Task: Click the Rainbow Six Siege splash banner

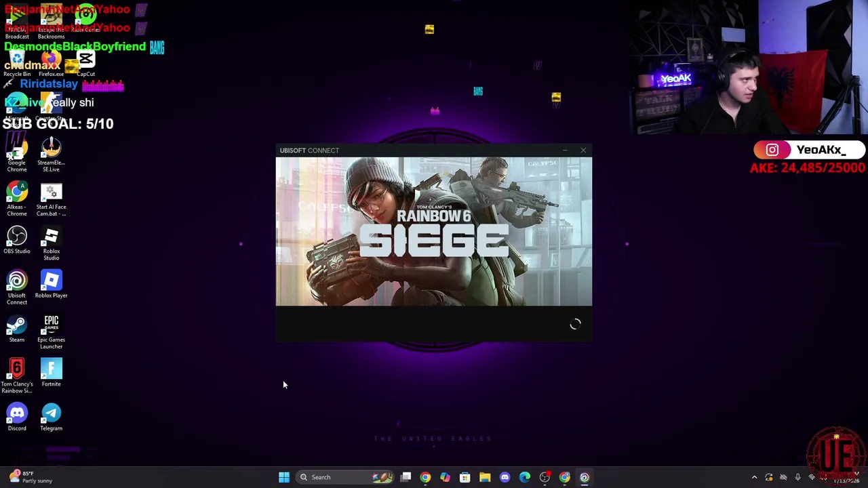Action: [434, 232]
